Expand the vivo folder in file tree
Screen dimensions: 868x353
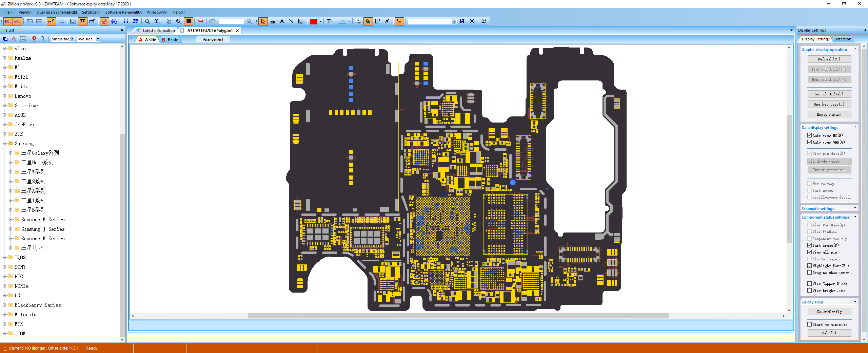coord(4,49)
